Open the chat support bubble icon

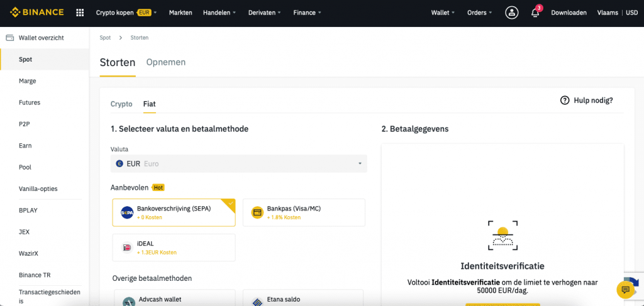pos(626,290)
